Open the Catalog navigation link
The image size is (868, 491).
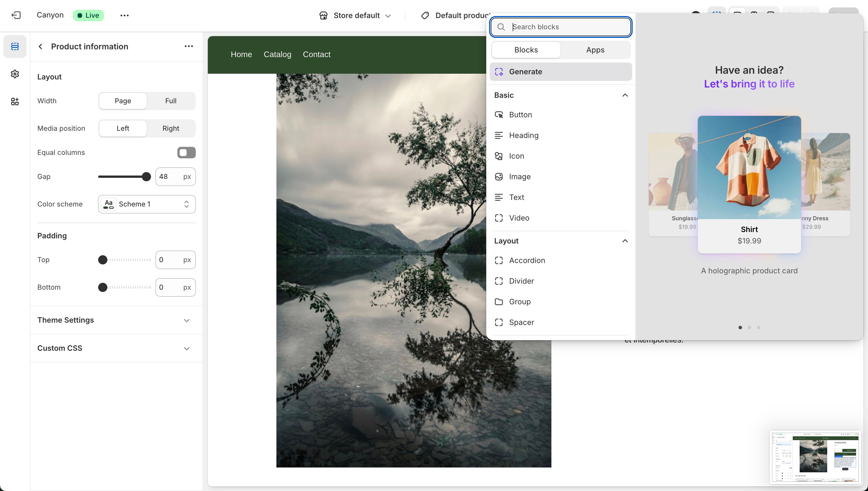pyautogui.click(x=277, y=54)
